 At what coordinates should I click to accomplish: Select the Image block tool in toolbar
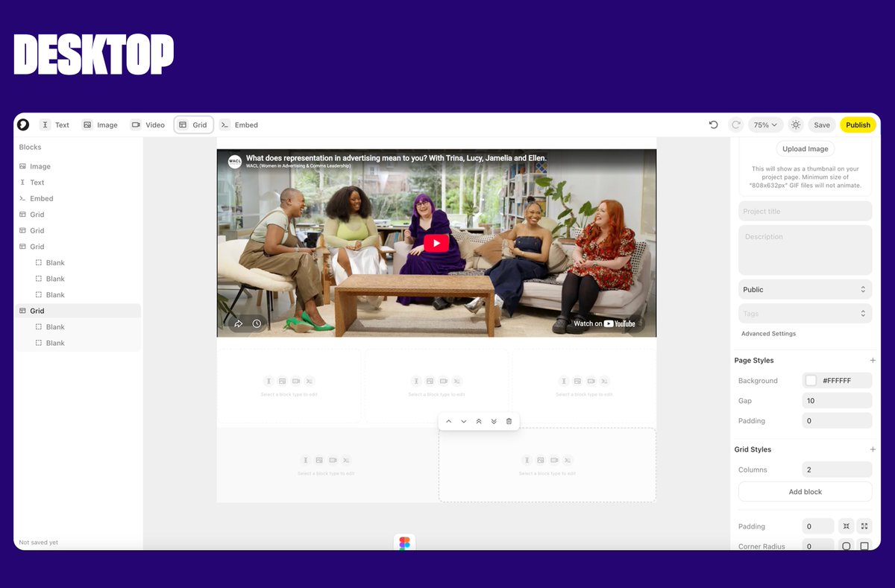tap(100, 124)
